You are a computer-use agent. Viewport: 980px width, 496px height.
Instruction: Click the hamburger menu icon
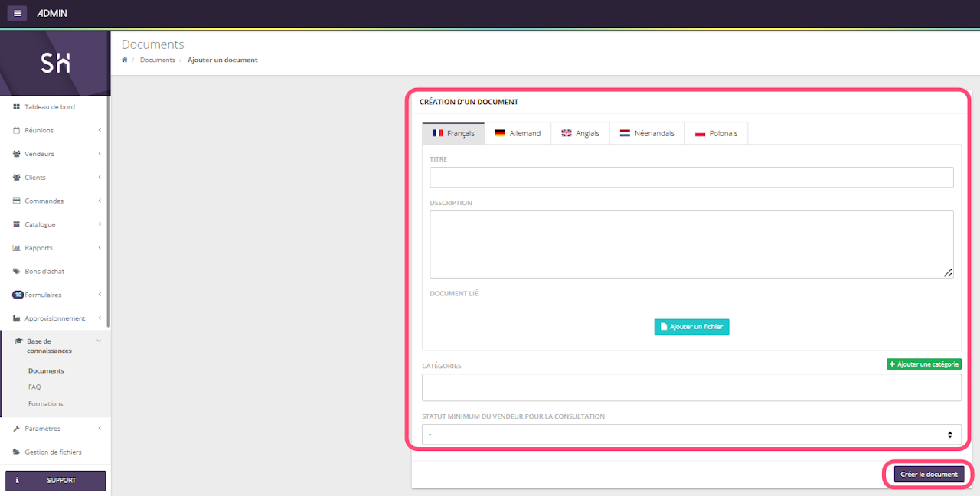tap(17, 13)
